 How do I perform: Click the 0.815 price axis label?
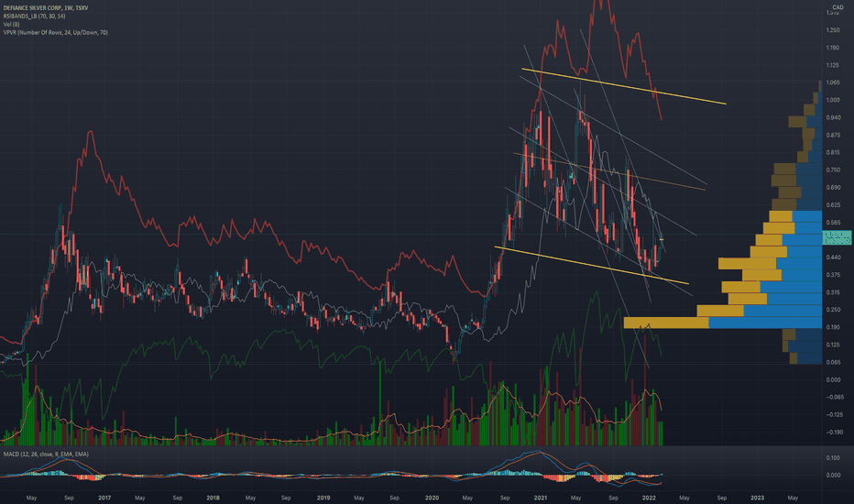(x=833, y=152)
